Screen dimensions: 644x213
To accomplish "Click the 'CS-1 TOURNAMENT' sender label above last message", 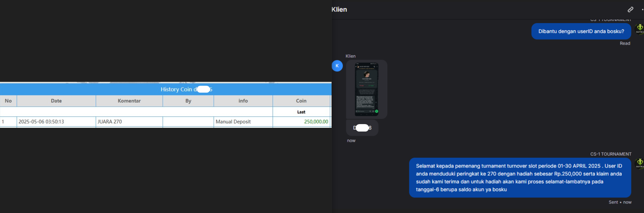I will tap(611, 154).
